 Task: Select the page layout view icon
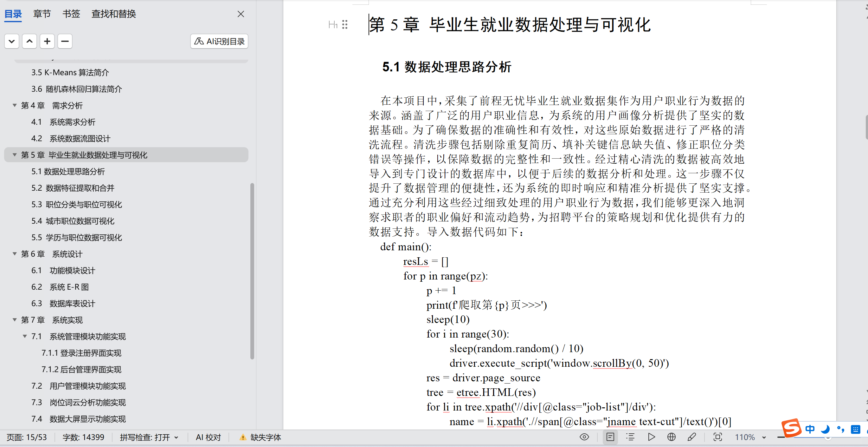pyautogui.click(x=610, y=437)
